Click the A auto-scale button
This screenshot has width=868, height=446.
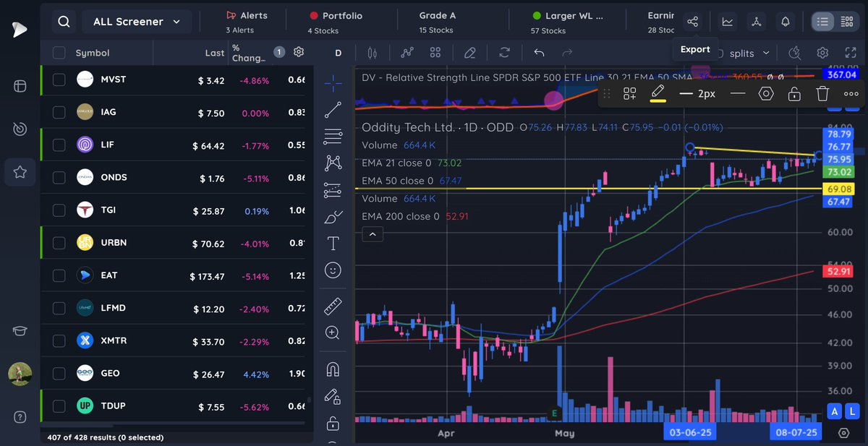point(835,412)
